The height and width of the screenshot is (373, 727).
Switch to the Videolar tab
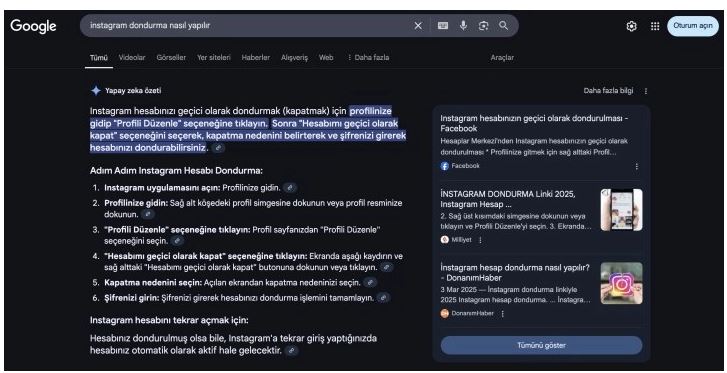[x=132, y=58]
